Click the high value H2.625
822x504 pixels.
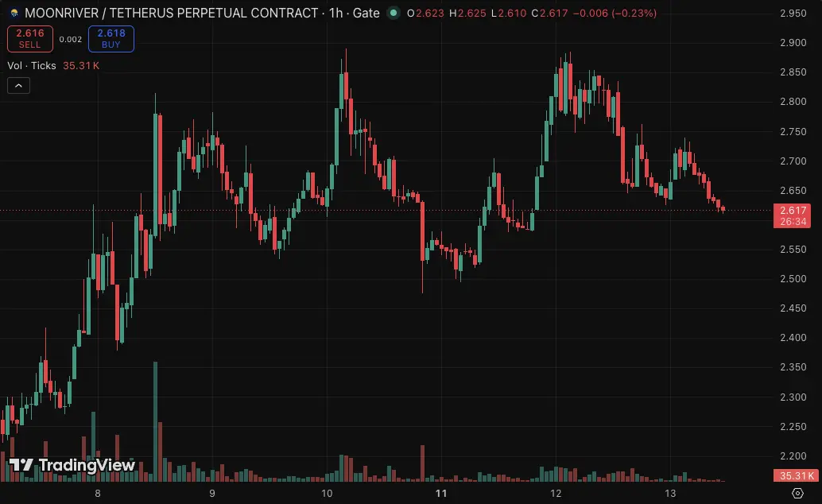pos(467,13)
